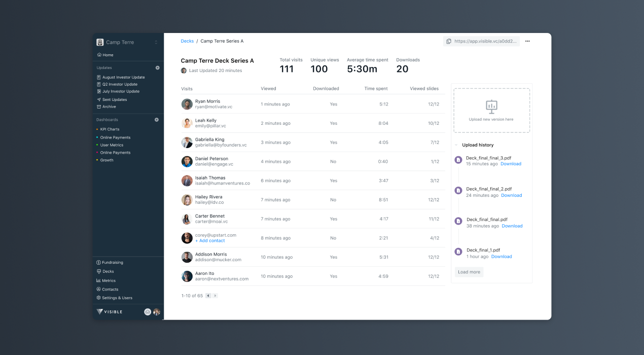
Task: Open Settings & Users in the sidebar
Action: tap(117, 298)
